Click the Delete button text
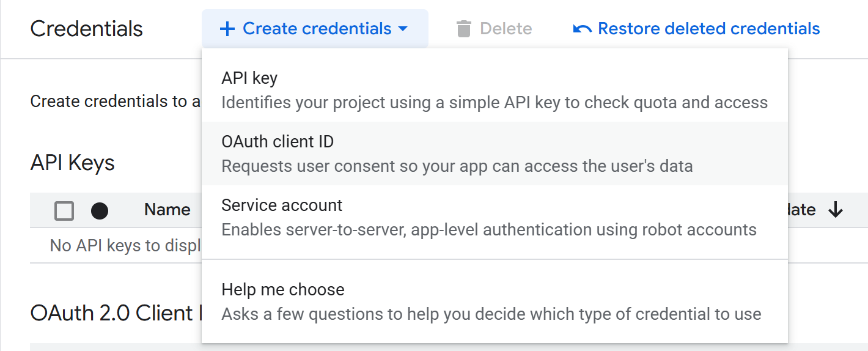 (506, 29)
